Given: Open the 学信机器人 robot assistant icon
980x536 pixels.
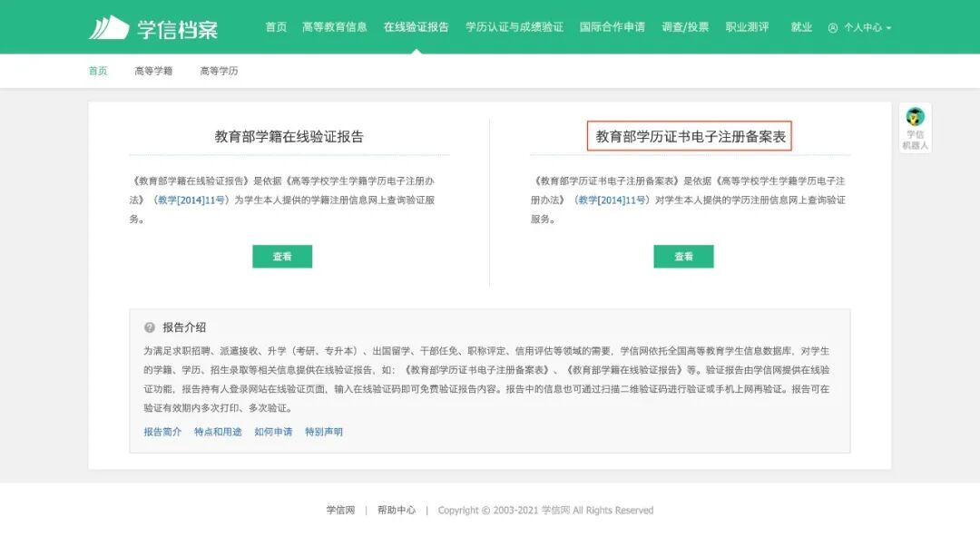Looking at the screenshot, I should [915, 128].
